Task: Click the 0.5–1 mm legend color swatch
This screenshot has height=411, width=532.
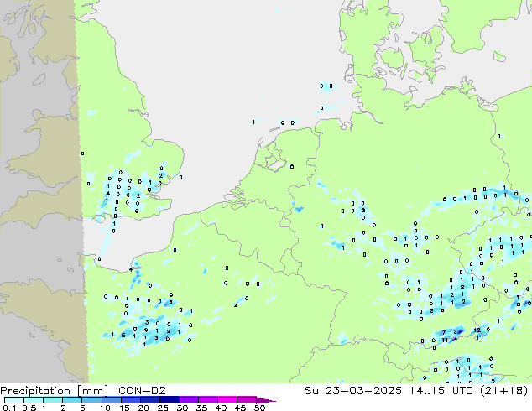Action: [x=34, y=400]
